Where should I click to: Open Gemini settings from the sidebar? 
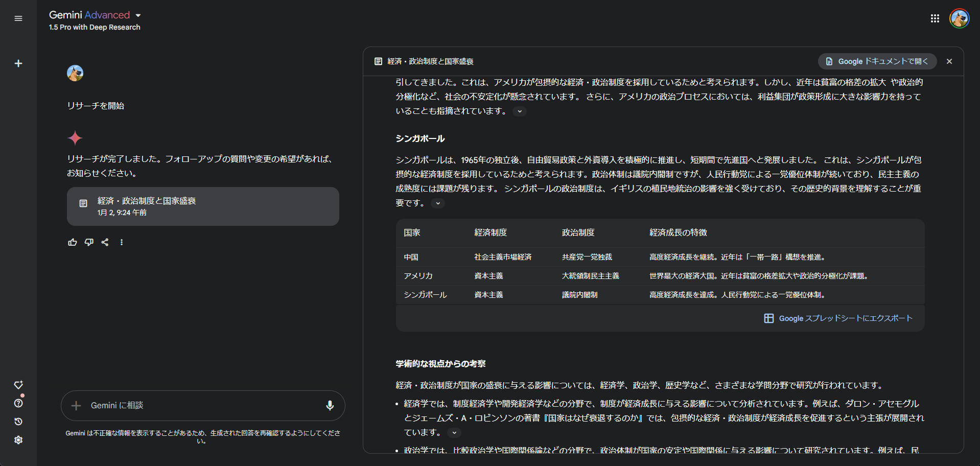pos(18,440)
